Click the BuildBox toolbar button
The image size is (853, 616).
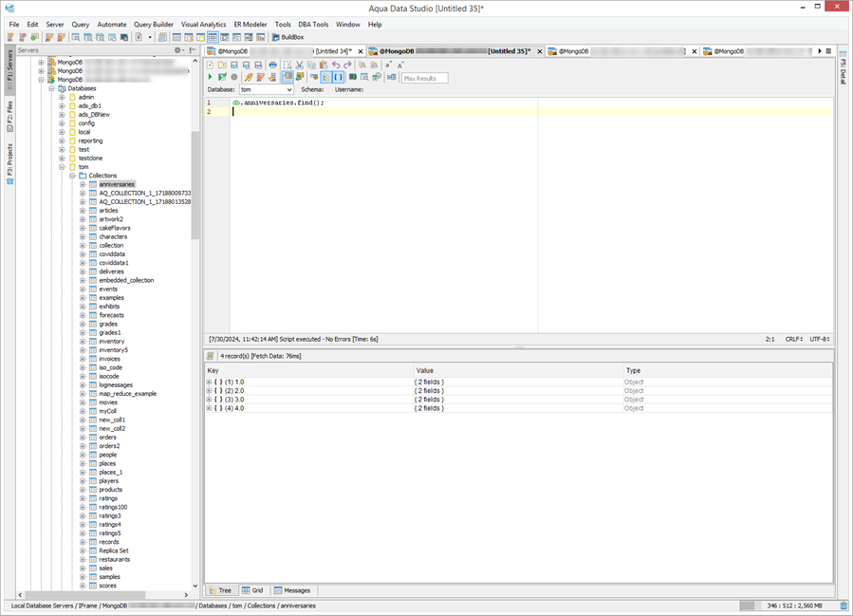tap(288, 37)
